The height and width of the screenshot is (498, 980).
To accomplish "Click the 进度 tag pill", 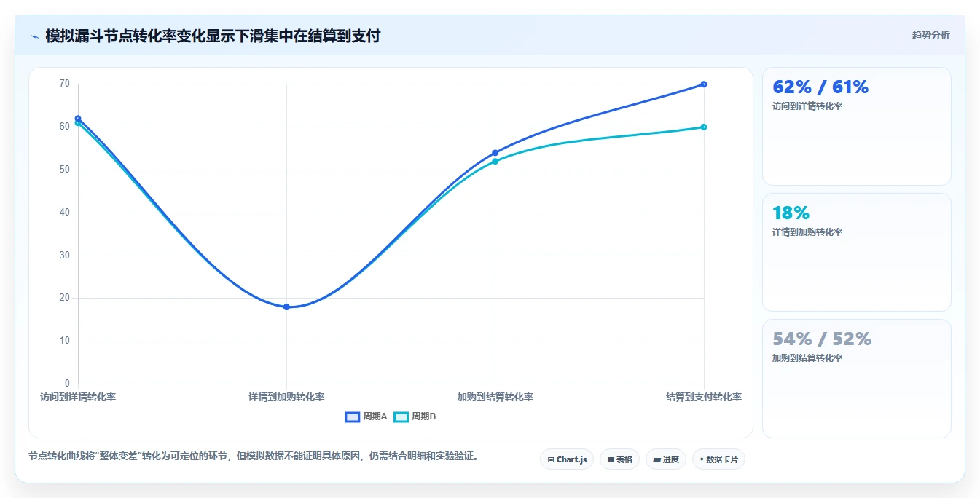I will (x=666, y=459).
